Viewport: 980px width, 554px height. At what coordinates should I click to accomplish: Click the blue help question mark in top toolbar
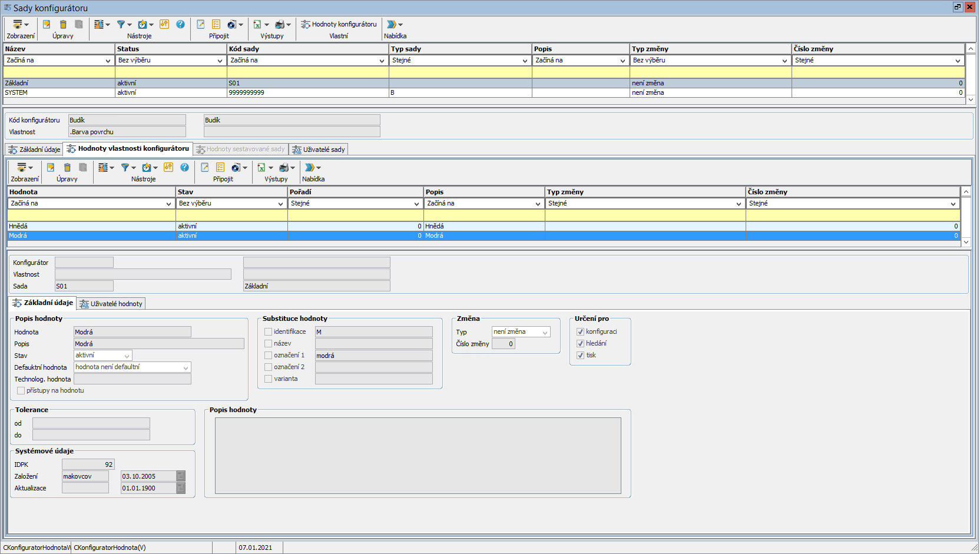[180, 24]
